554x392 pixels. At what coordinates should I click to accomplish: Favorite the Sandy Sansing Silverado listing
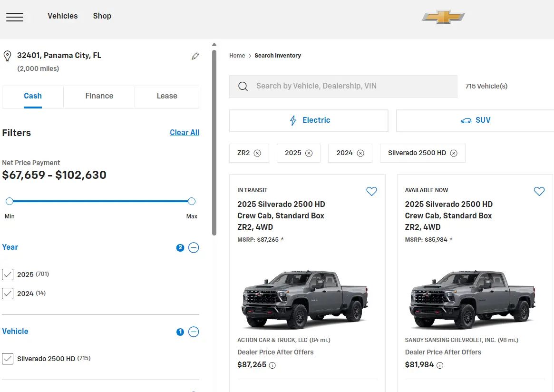coord(539,191)
